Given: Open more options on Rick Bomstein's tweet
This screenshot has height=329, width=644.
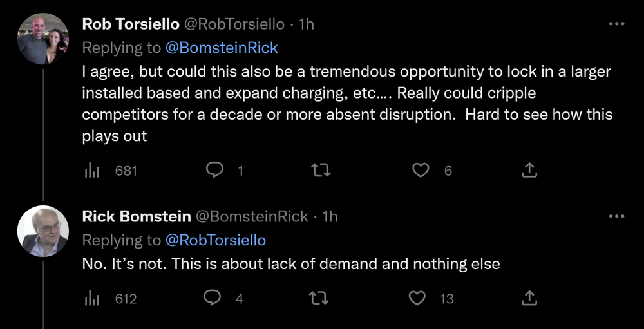Looking at the screenshot, I should click(x=616, y=216).
